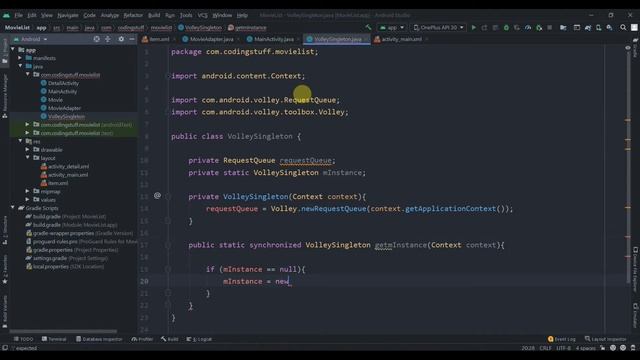
Task: Click the Scroll from Source target icon
Action: [x=96, y=39]
